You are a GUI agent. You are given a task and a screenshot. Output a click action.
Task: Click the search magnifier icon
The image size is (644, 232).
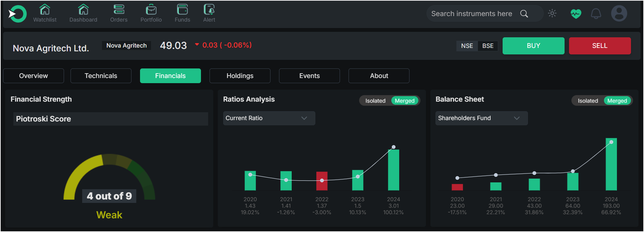(524, 14)
